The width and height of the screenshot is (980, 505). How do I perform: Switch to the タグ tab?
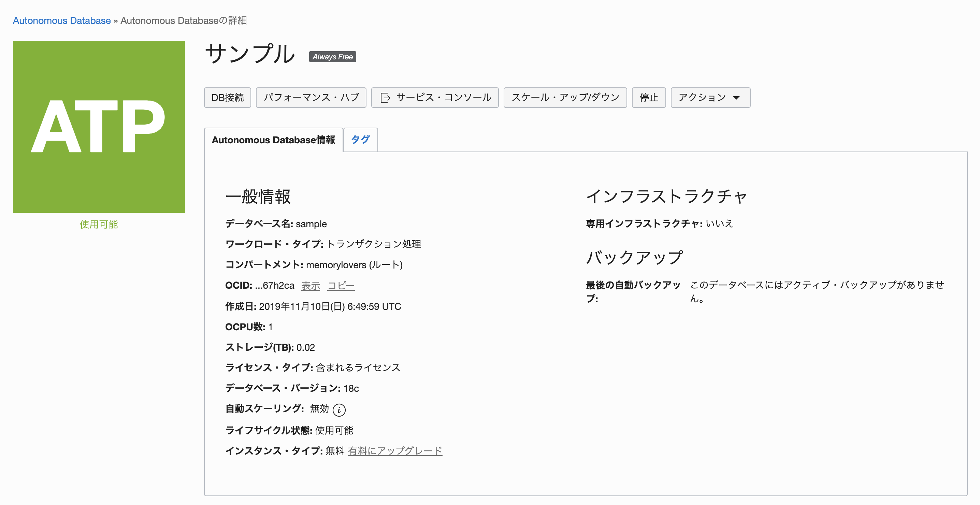tap(360, 140)
